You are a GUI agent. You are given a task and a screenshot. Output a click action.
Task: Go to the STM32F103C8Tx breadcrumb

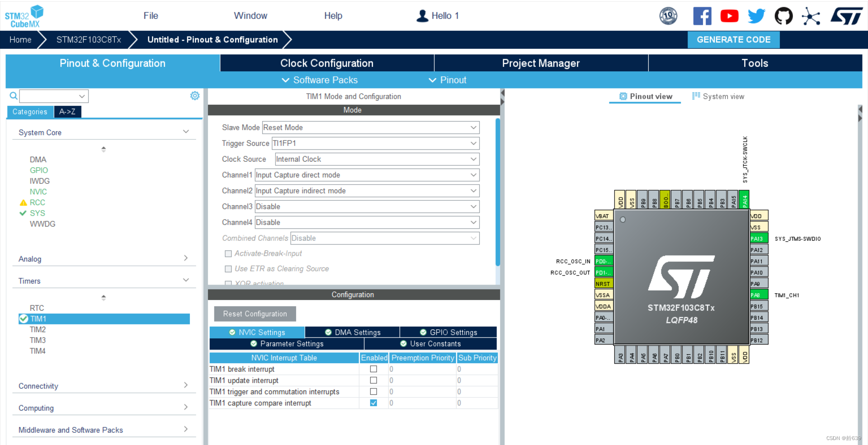click(89, 40)
